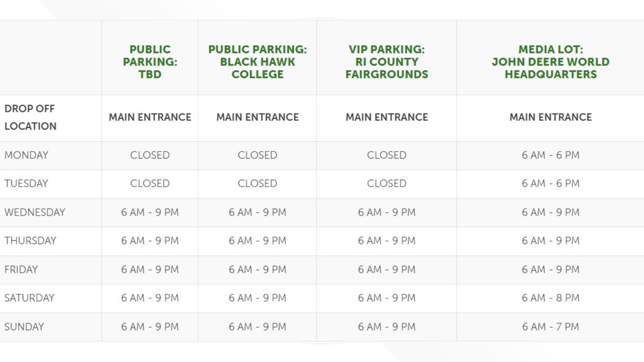Select the Wednesday row label

[x=35, y=212]
